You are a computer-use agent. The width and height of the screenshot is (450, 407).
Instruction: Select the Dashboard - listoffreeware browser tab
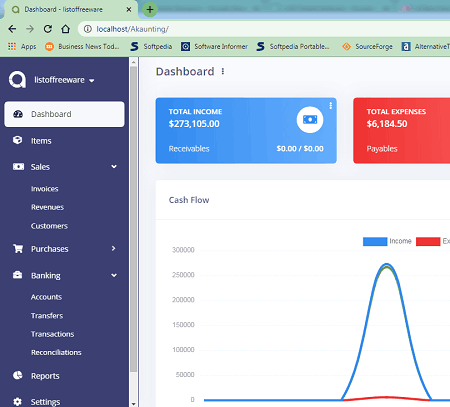(x=70, y=10)
